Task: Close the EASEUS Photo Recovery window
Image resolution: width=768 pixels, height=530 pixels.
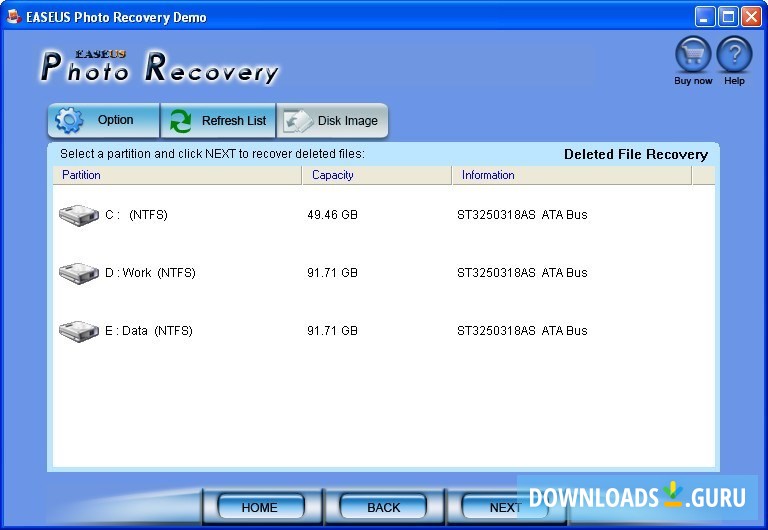Action: (751, 17)
